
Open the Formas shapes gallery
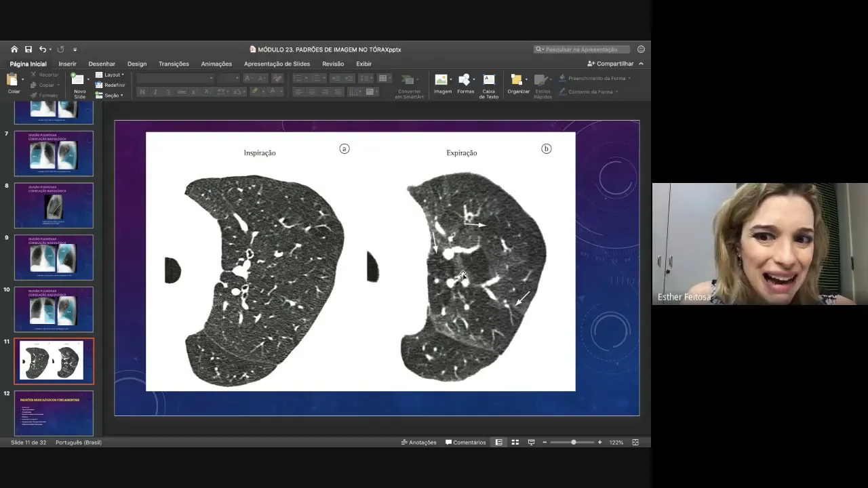pos(466,84)
